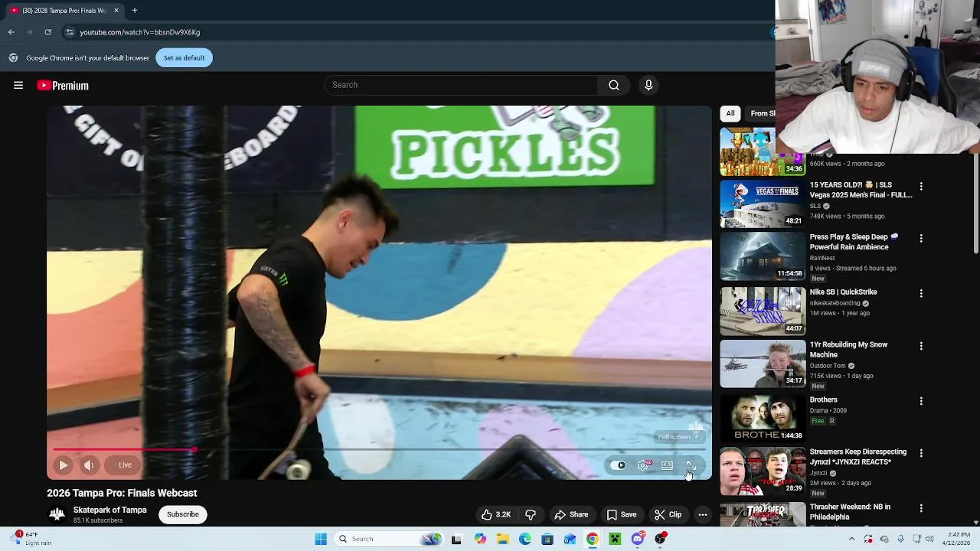Play the video with play button
The width and height of the screenshot is (980, 551).
[x=64, y=465]
